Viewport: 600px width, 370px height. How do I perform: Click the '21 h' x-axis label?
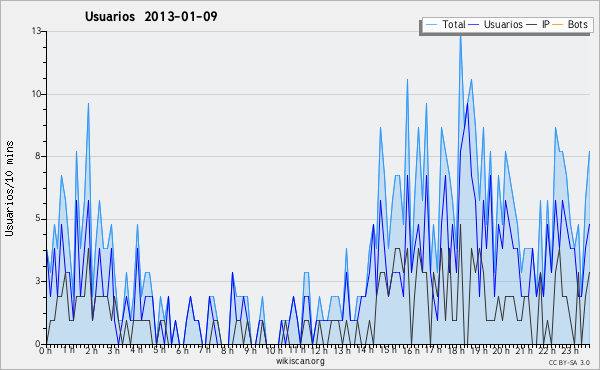524,351
